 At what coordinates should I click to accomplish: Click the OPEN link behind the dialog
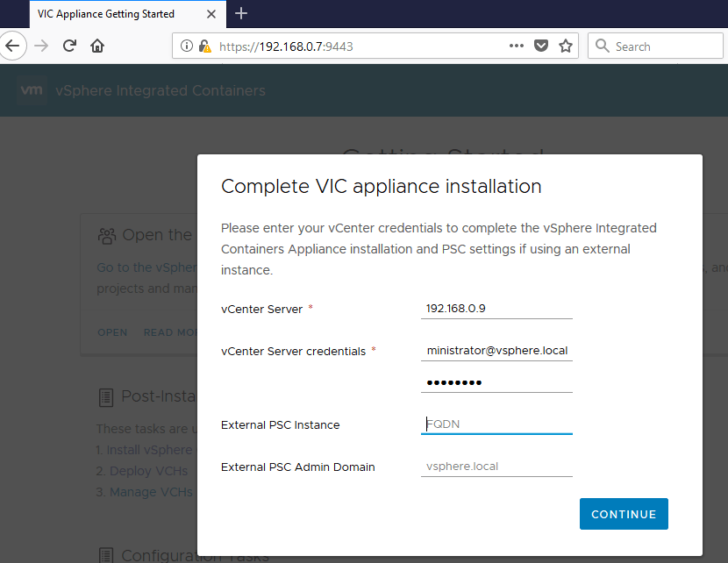coord(112,332)
